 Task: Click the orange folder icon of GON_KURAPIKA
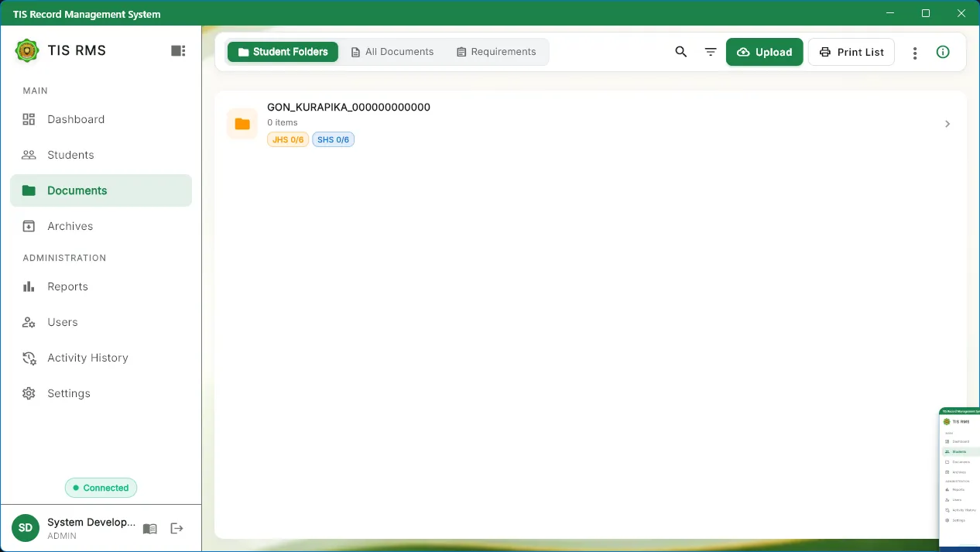242,124
